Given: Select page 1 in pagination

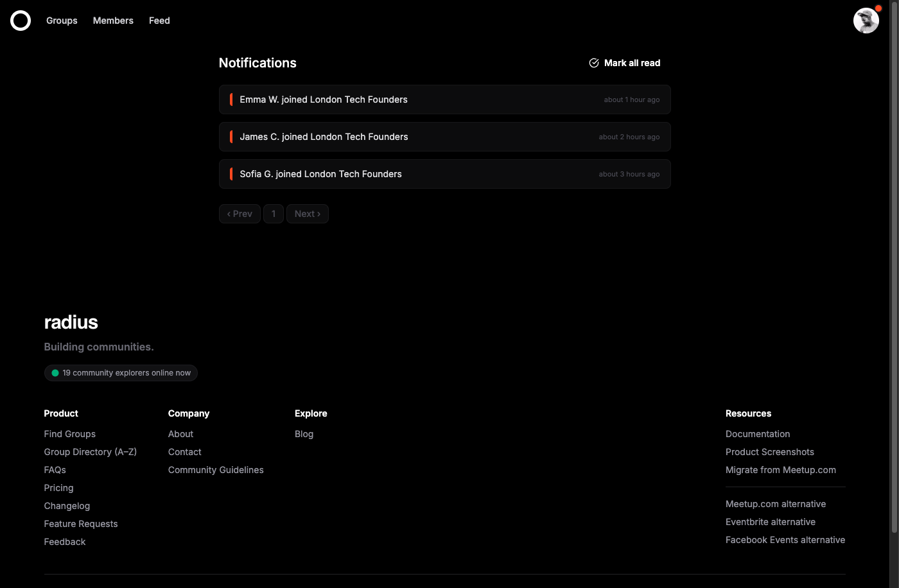Looking at the screenshot, I should [273, 213].
